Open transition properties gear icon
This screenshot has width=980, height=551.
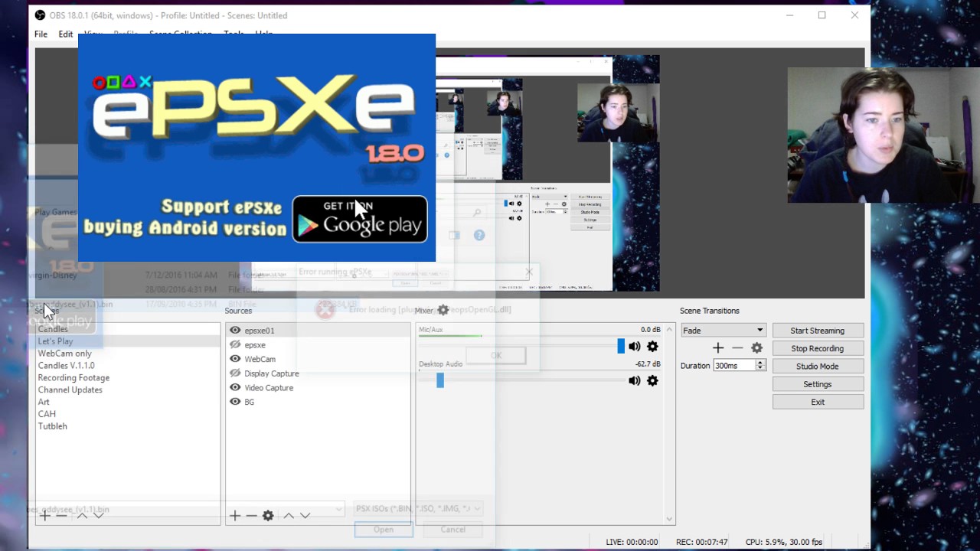click(x=756, y=348)
